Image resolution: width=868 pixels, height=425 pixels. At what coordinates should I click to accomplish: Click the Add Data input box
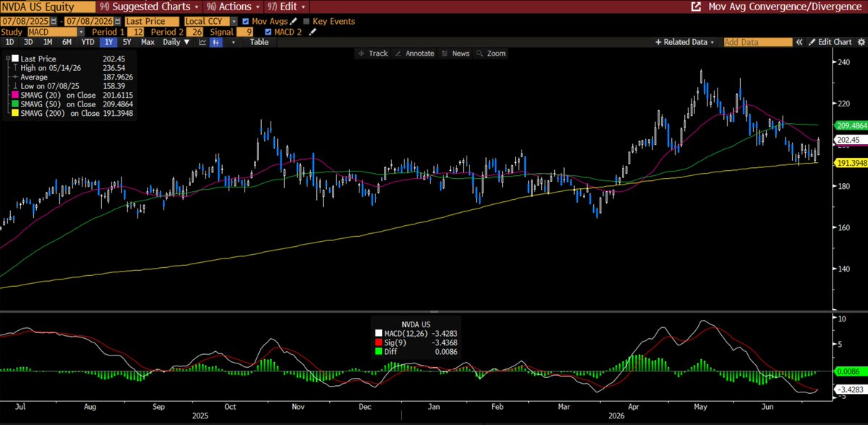(757, 42)
